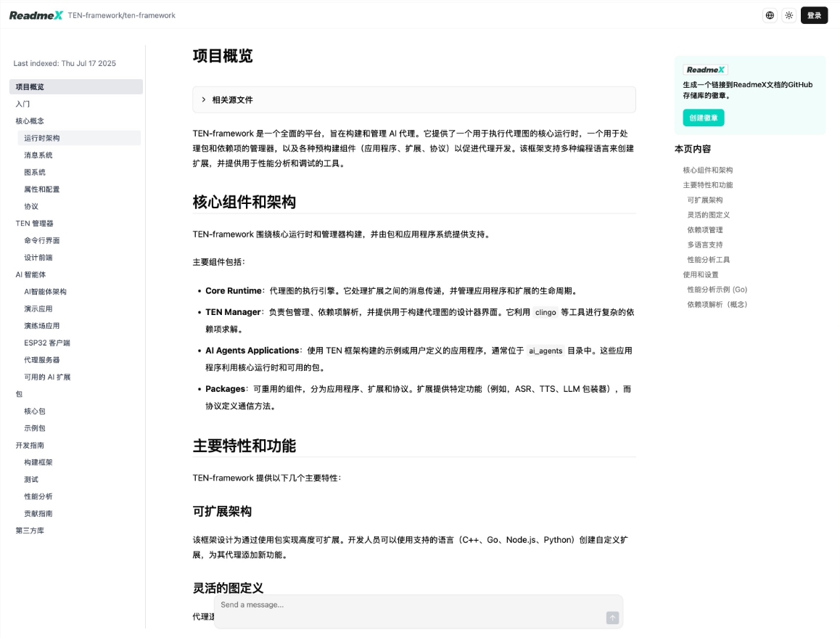Viewport: 840px width, 638px height.
Task: Click the TEN-framework/ten-framework repository label
Action: (x=120, y=15)
